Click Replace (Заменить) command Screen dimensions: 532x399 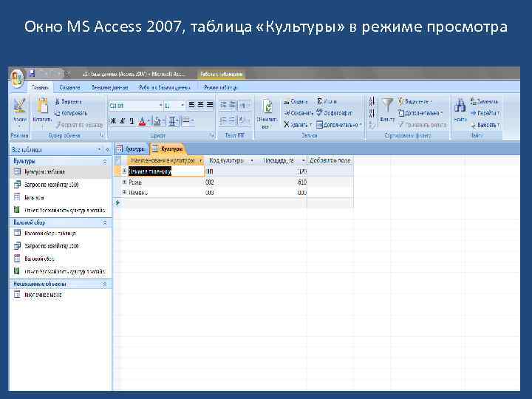tap(485, 101)
